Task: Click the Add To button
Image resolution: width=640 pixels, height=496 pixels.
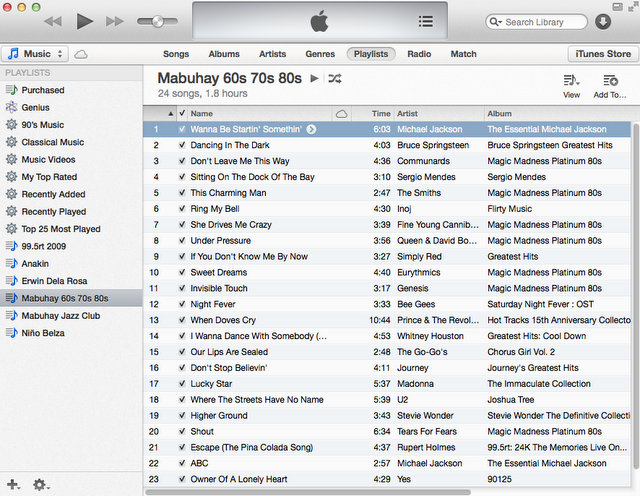Action: pyautogui.click(x=610, y=86)
